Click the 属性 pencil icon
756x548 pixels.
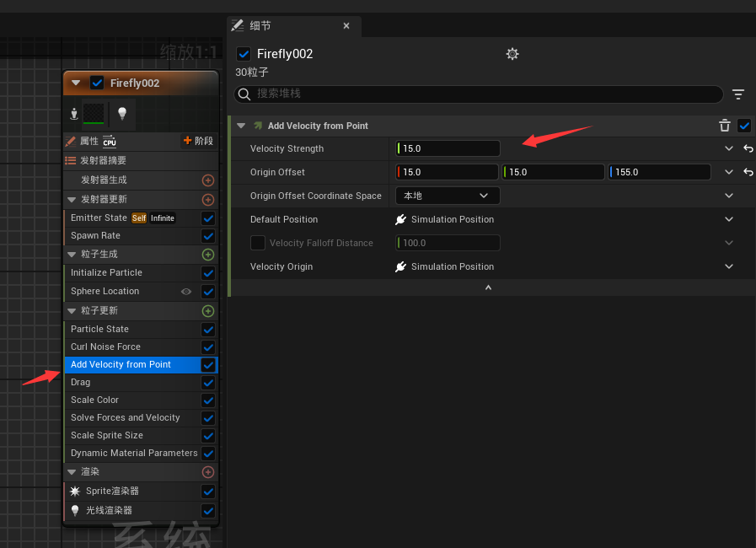coord(71,142)
